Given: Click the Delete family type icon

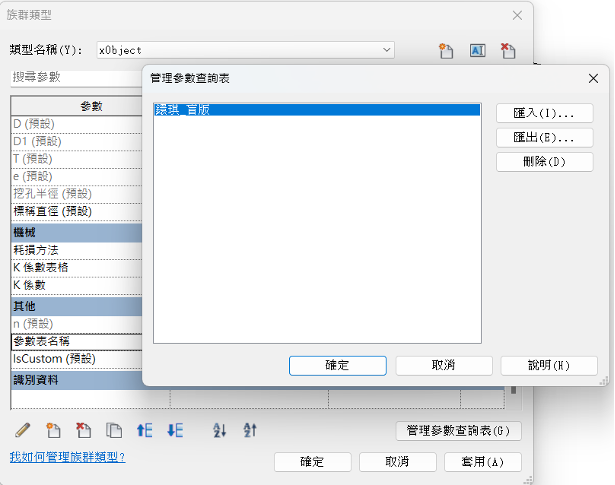Looking at the screenshot, I should [508, 50].
